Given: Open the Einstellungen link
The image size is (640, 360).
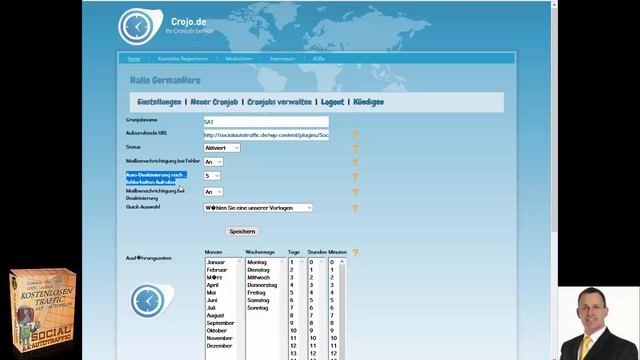Looking at the screenshot, I should point(159,102).
